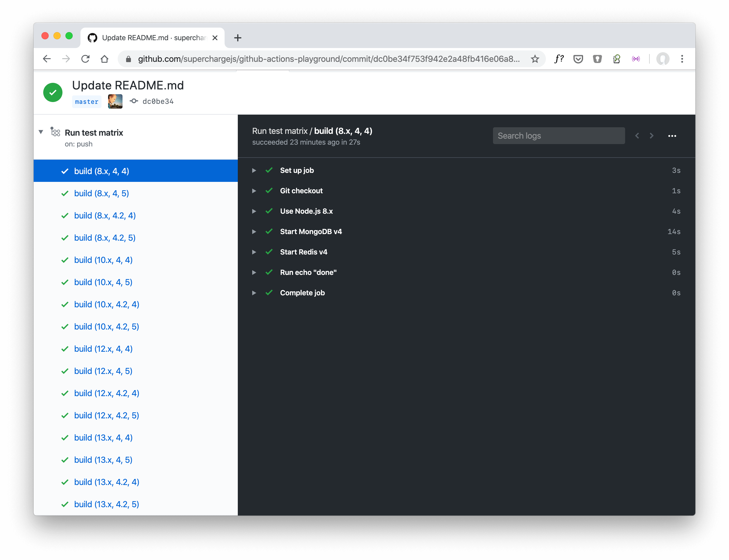Click the password manager keyhole extension icon
Image resolution: width=729 pixels, height=560 pixels.
[x=597, y=59]
